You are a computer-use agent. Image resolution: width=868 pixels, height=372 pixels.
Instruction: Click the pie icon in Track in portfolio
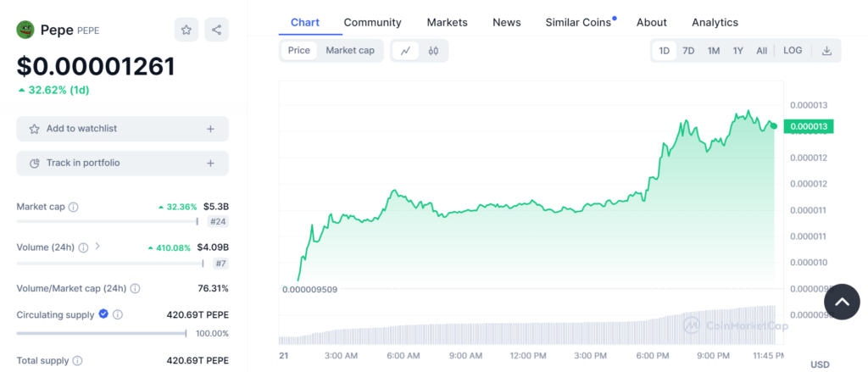click(34, 164)
